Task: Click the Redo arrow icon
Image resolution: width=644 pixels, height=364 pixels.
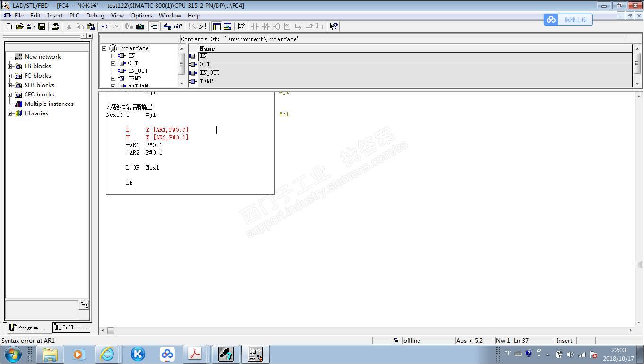Action: (x=115, y=26)
